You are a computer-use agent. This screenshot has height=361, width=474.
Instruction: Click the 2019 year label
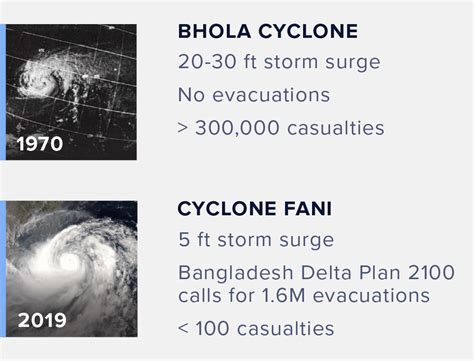coord(42,320)
